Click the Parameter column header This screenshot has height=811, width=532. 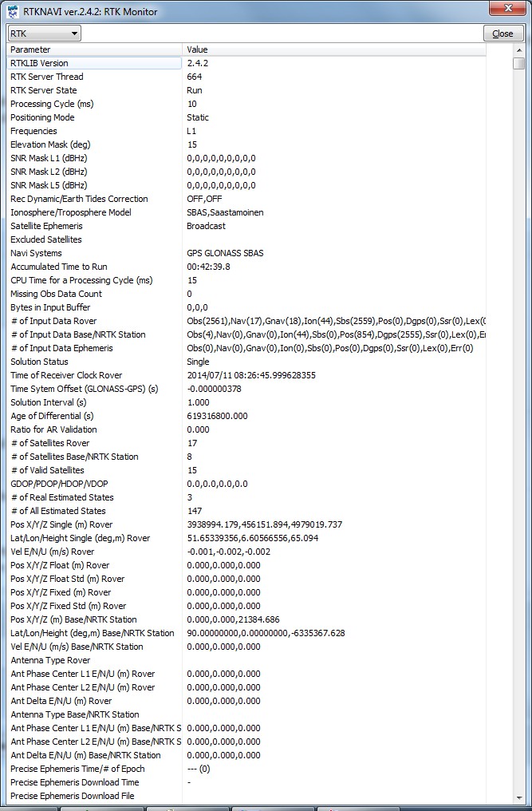click(94, 49)
